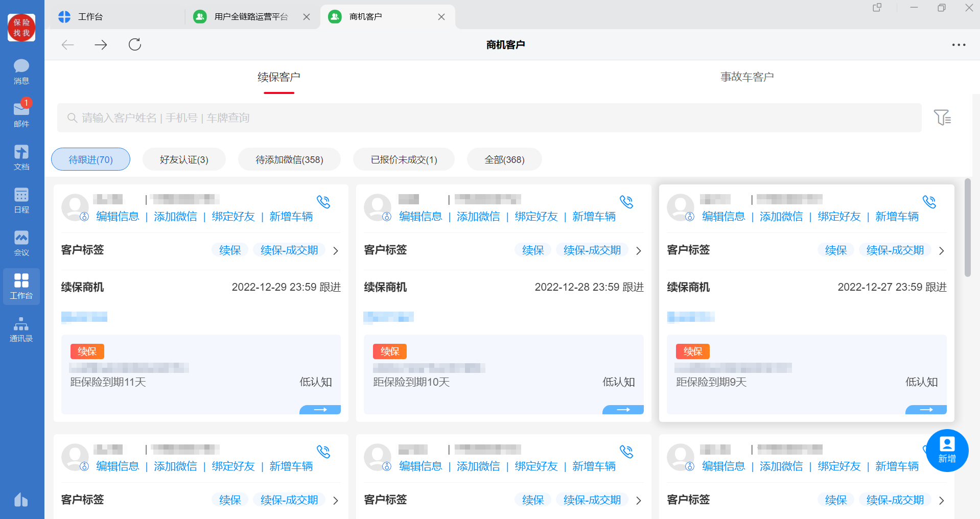Switch to the 事故车客户 tab
The width and height of the screenshot is (980, 519).
pos(746,77)
